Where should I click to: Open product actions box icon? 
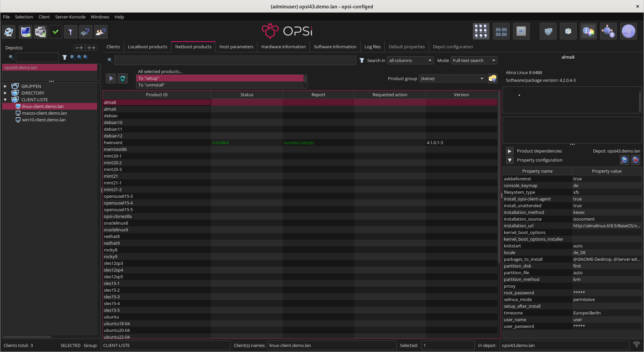click(x=568, y=32)
